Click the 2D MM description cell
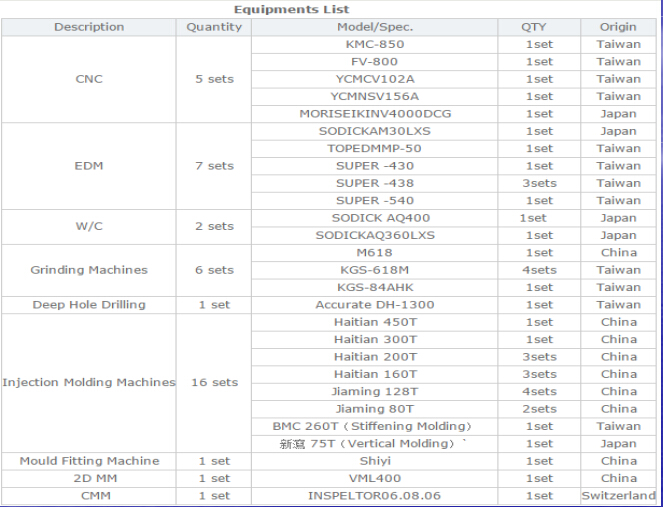The width and height of the screenshot is (663, 507). [89, 478]
